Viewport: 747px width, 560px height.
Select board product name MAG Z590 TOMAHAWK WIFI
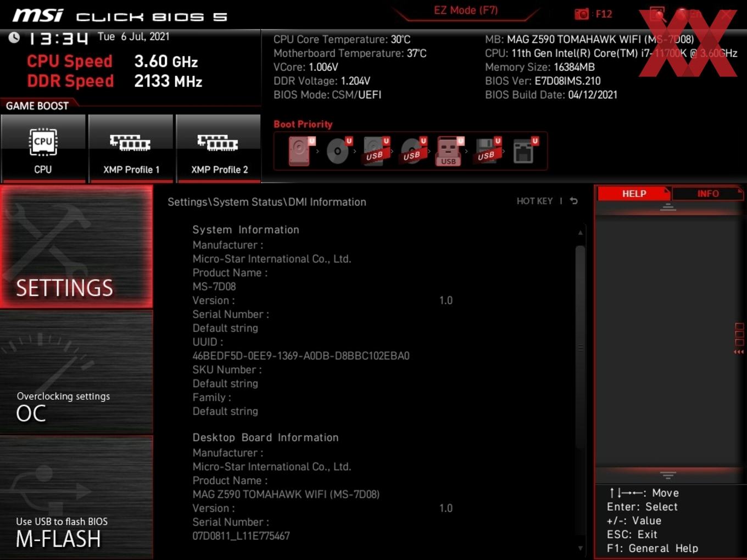(x=286, y=494)
